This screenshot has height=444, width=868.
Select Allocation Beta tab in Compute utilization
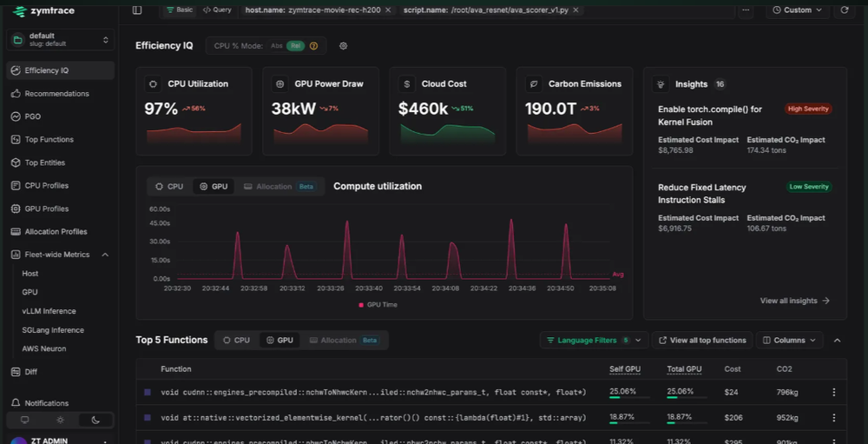click(x=279, y=187)
